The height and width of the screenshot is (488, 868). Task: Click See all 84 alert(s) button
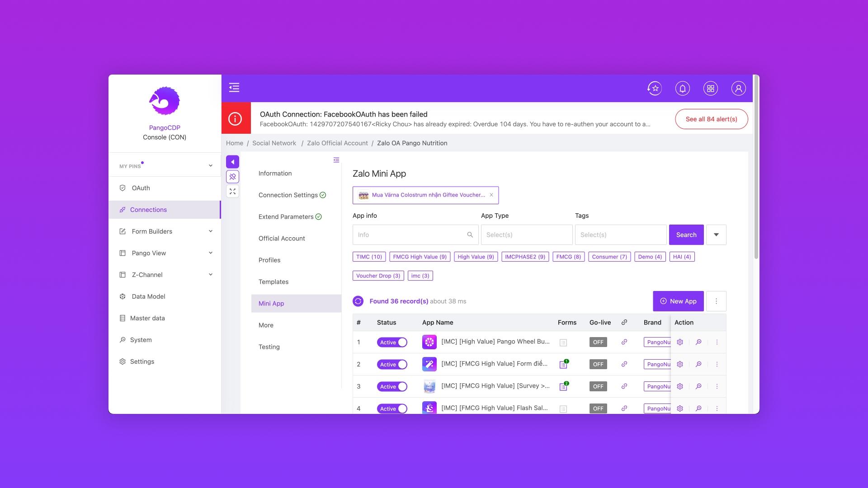click(x=711, y=119)
